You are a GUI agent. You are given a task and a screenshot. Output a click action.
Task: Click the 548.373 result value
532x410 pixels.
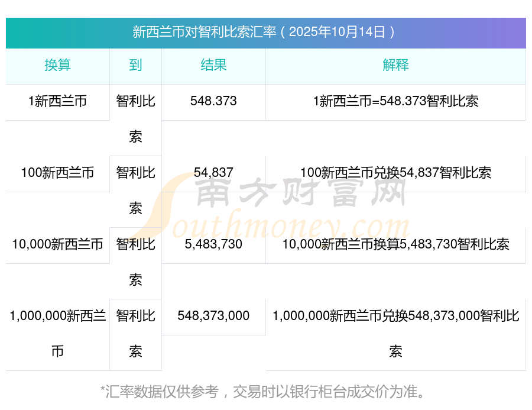tap(213, 101)
